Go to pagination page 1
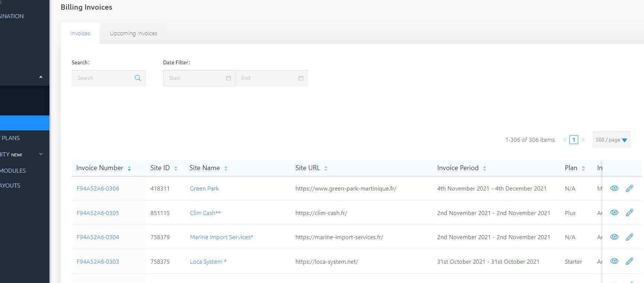 pyautogui.click(x=573, y=140)
